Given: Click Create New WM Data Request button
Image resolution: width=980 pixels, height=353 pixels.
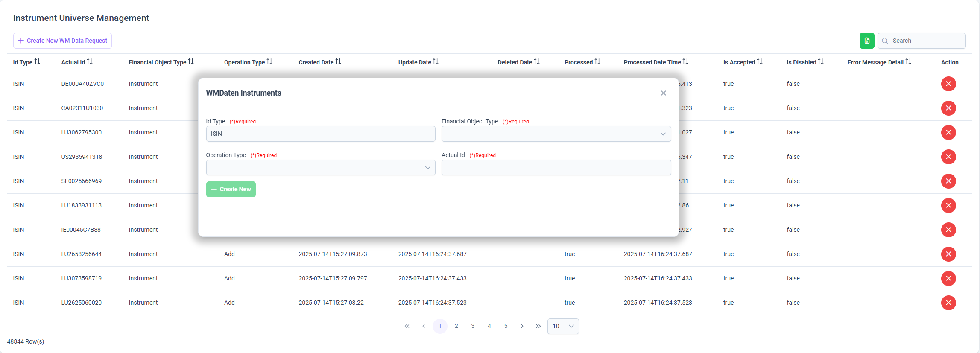Looking at the screenshot, I should [x=62, y=41].
